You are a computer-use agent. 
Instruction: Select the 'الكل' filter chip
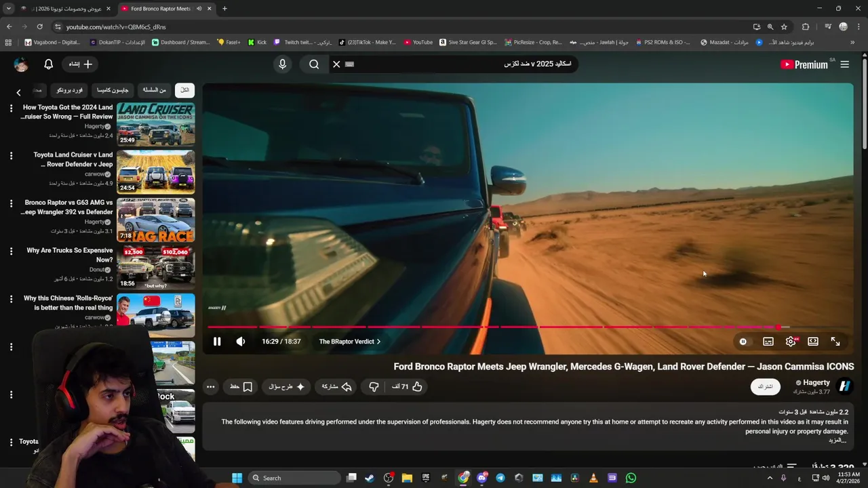coord(184,90)
